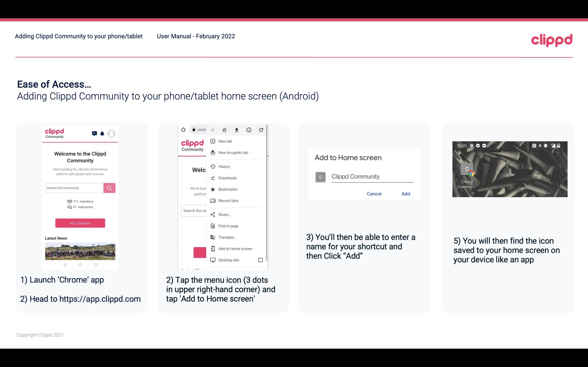Click the Add button in home screen dialog
Viewport: 588px width, 367px height.
pos(405,194)
